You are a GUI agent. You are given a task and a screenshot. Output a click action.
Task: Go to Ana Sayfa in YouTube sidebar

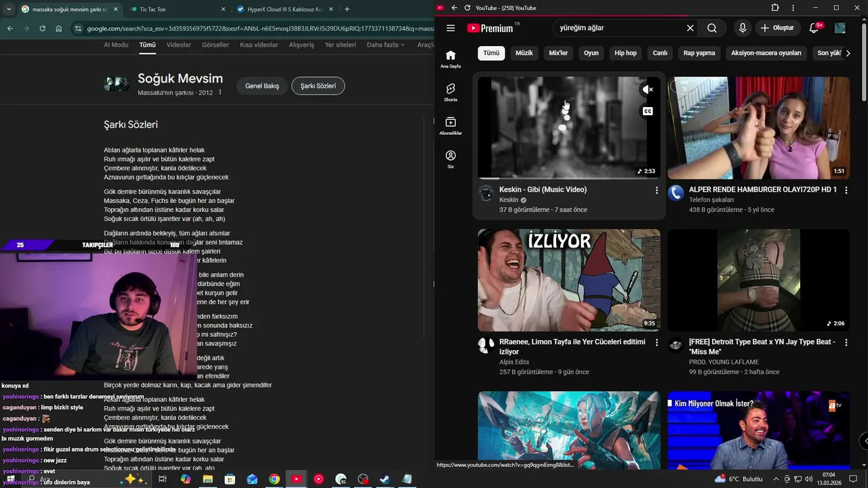click(450, 59)
